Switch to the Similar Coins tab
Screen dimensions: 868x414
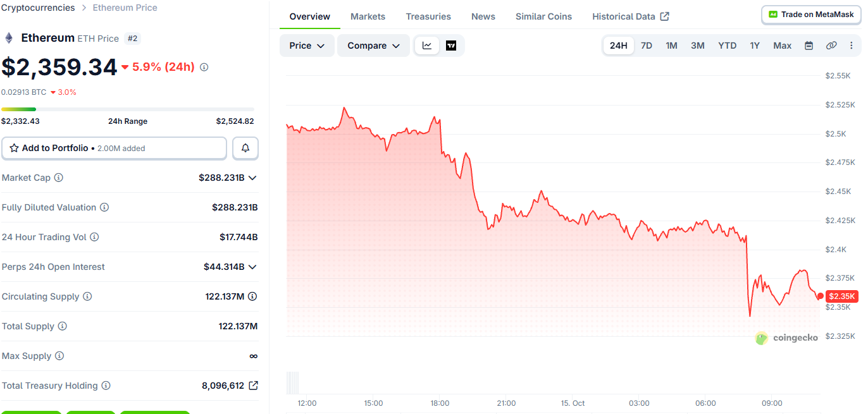tap(543, 16)
